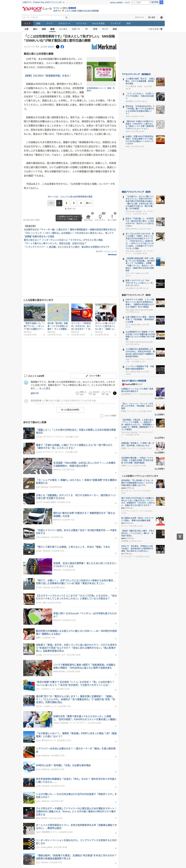Open the ランキング navigation tab

115,24
